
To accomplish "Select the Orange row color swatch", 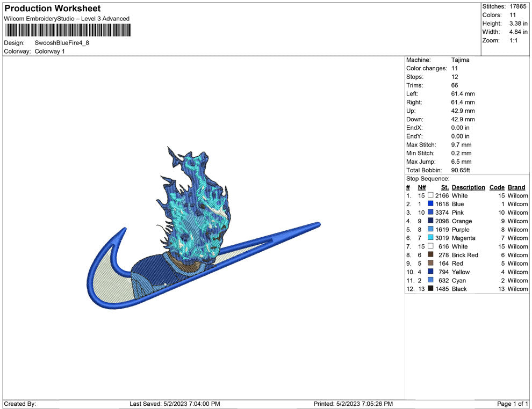I will 430,221.
